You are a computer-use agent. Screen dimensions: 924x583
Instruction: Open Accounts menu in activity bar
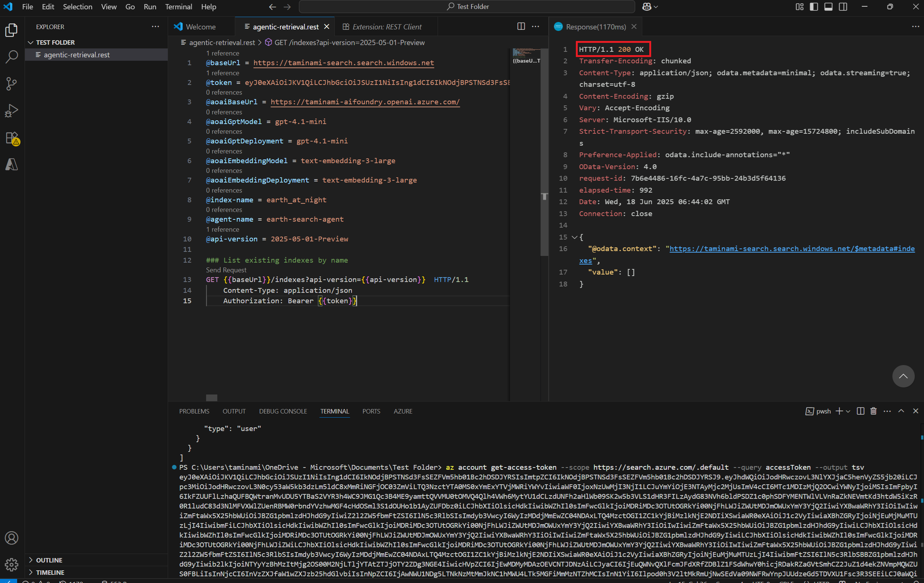[12, 538]
